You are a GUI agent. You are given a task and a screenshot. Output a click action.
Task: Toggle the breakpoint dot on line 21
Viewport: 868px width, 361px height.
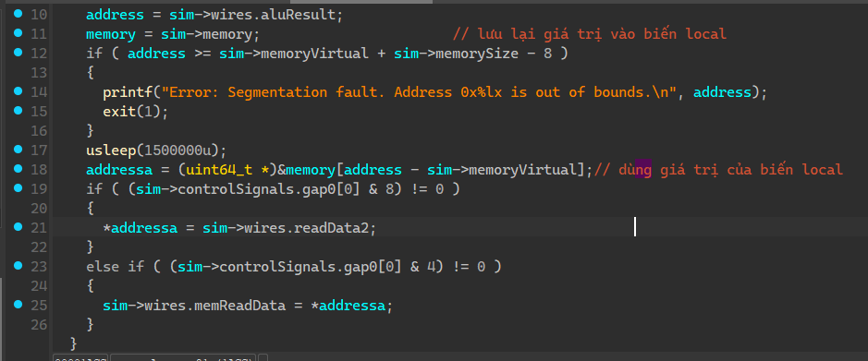point(18,226)
